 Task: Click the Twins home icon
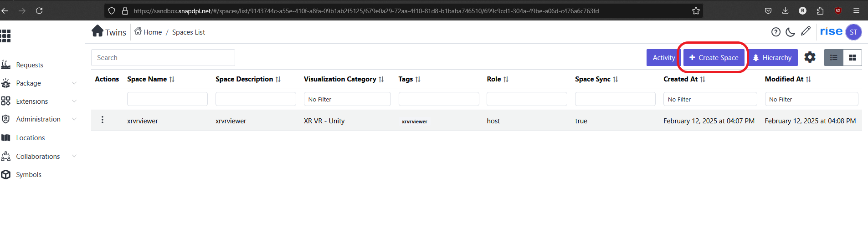(98, 31)
